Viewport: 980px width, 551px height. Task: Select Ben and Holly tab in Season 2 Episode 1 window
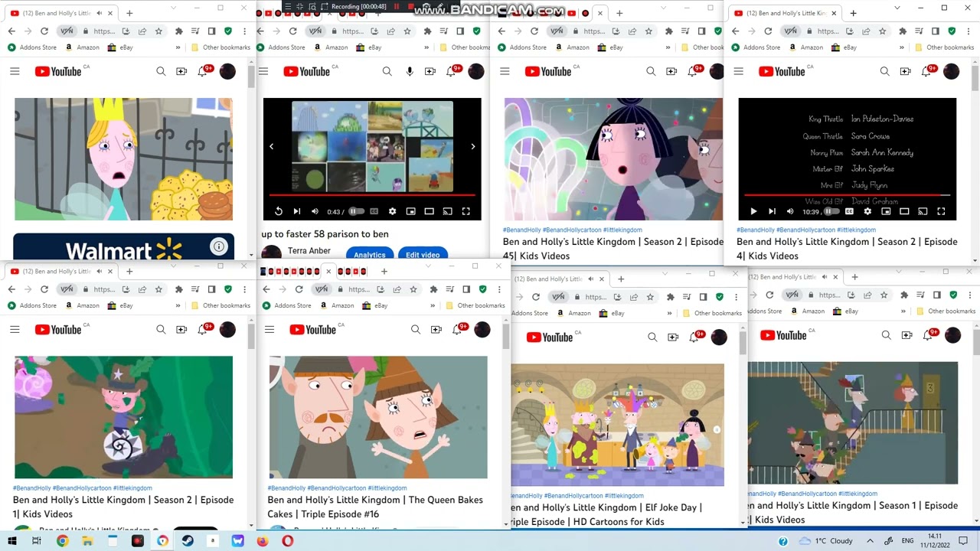(x=61, y=271)
